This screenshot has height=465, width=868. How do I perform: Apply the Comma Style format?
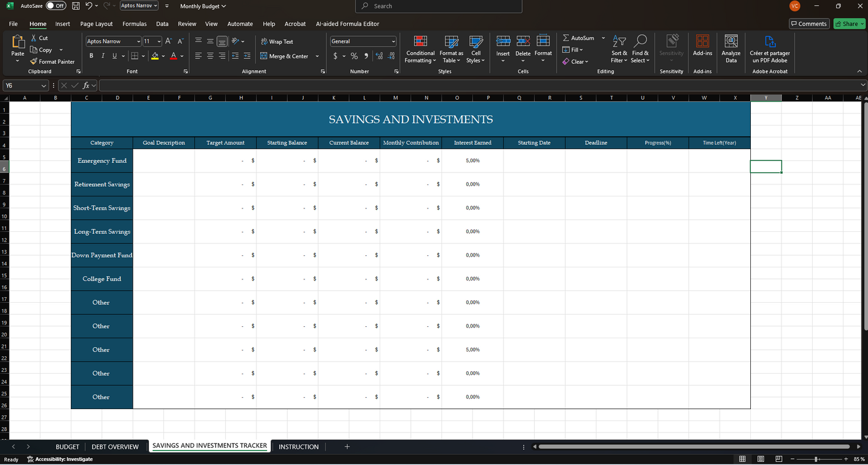366,56
